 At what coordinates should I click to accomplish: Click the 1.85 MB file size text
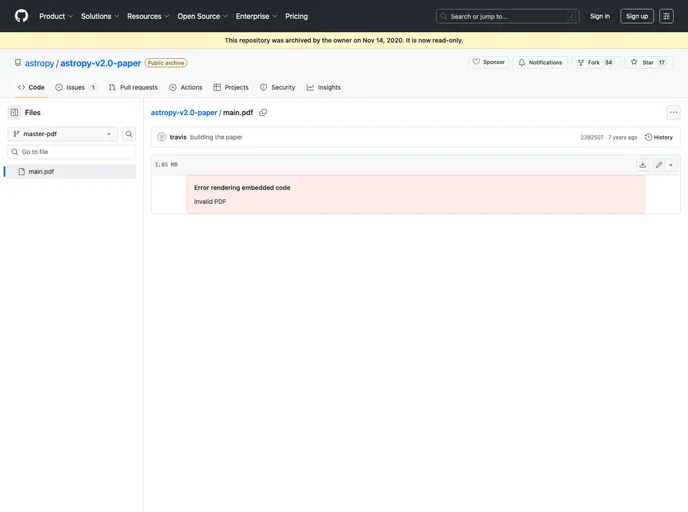click(x=166, y=165)
